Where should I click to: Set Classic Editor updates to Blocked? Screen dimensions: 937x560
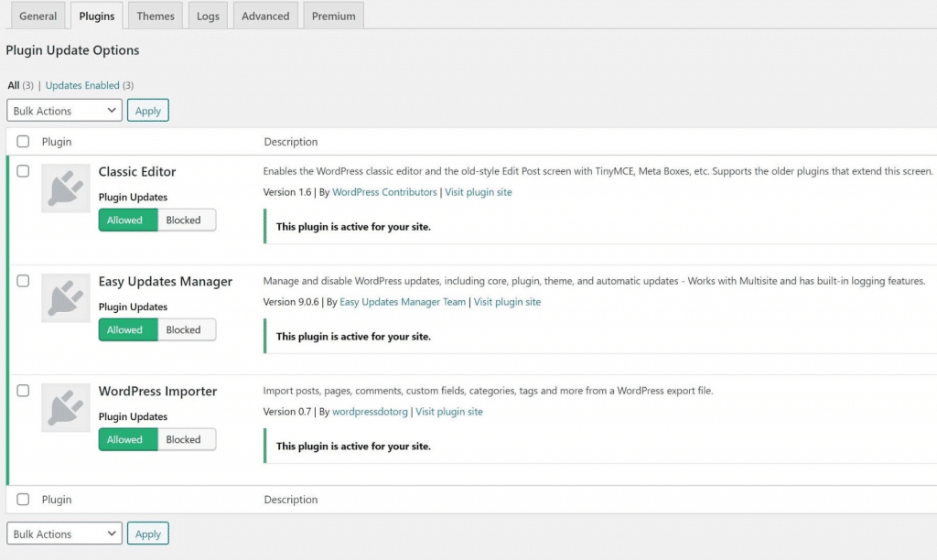pos(186,220)
